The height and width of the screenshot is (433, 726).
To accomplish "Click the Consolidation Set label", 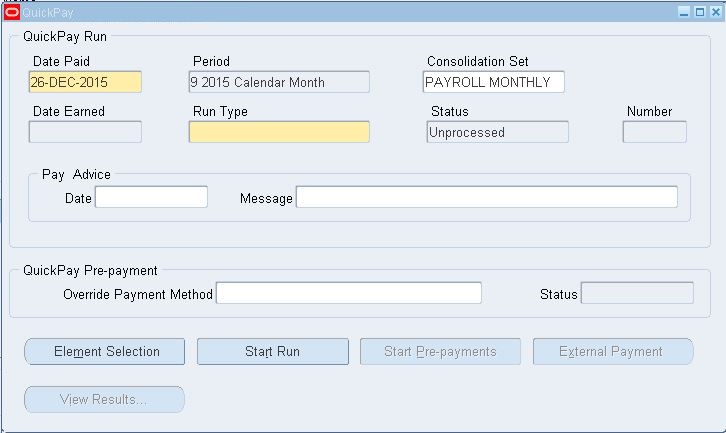I will click(x=478, y=61).
